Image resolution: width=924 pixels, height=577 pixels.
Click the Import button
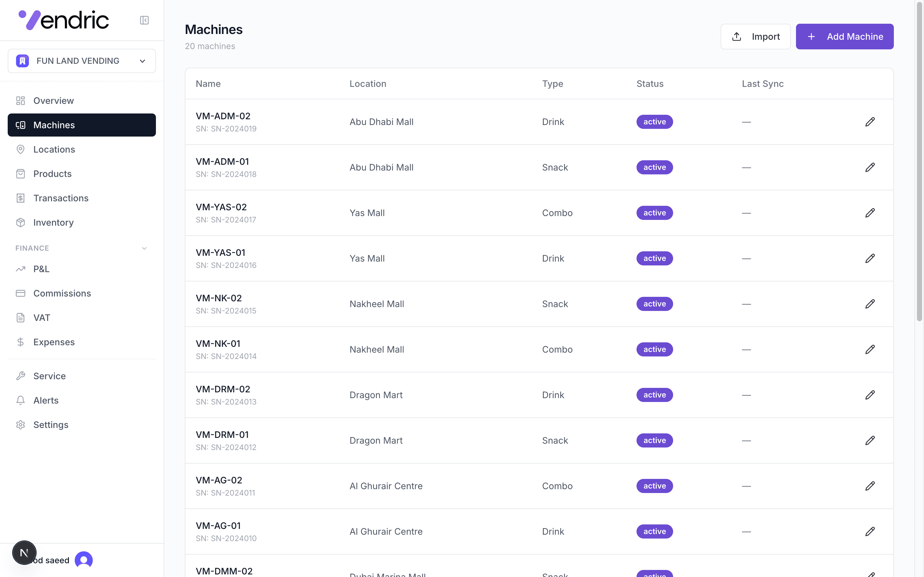pos(755,37)
